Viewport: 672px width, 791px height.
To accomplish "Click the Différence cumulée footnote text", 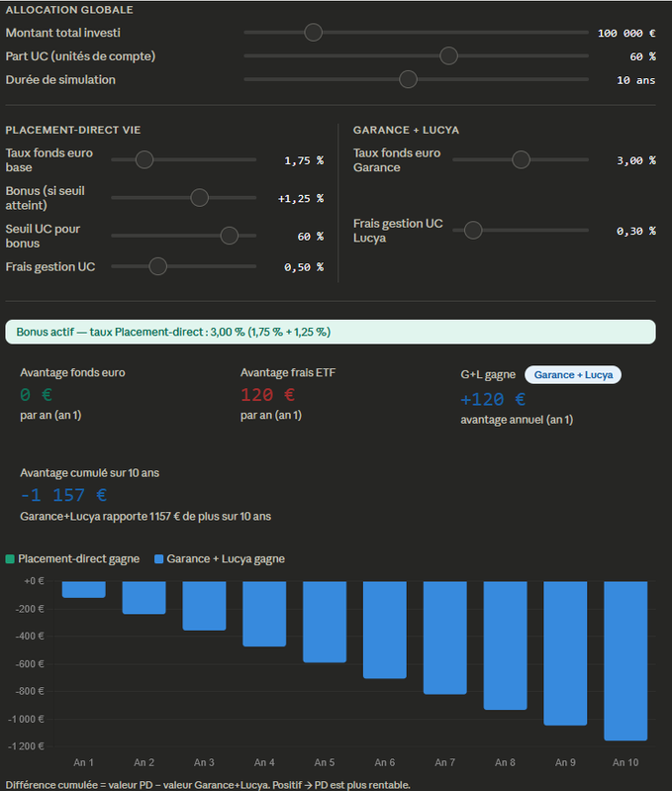I will [x=208, y=785].
